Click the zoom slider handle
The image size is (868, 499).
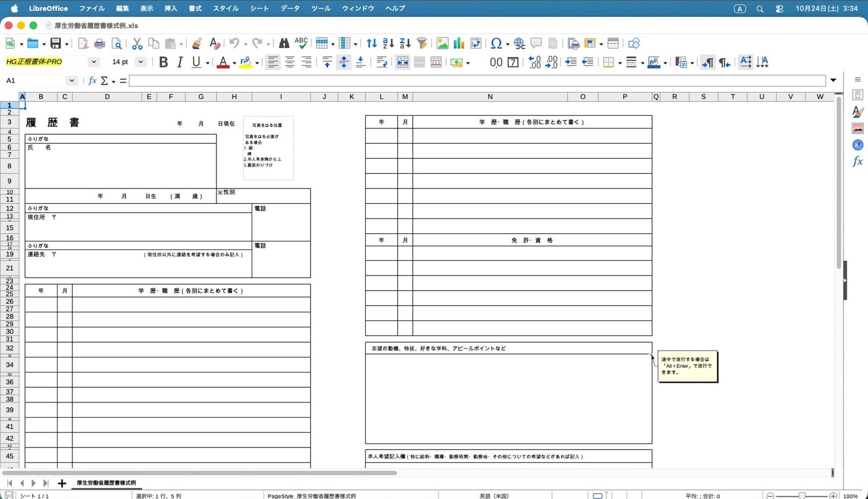tap(802, 496)
